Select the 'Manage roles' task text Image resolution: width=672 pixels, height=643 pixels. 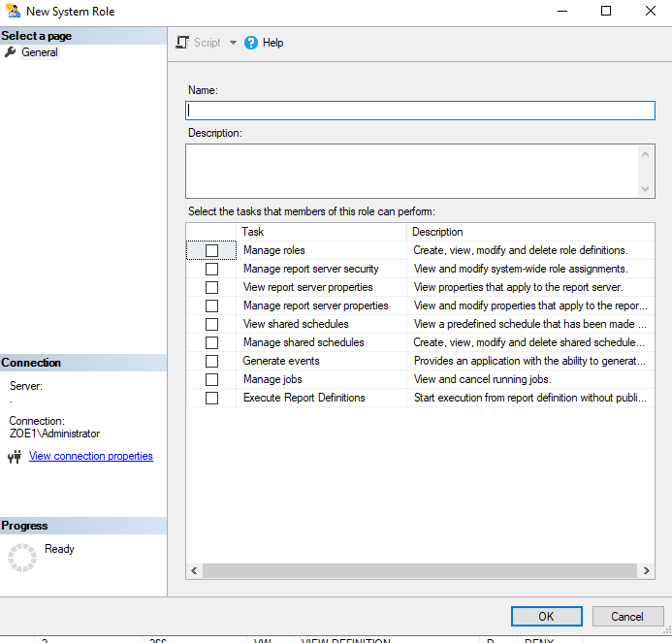274,250
